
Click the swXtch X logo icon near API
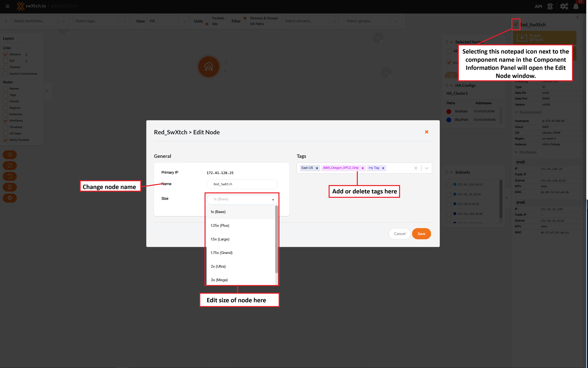[550, 7]
